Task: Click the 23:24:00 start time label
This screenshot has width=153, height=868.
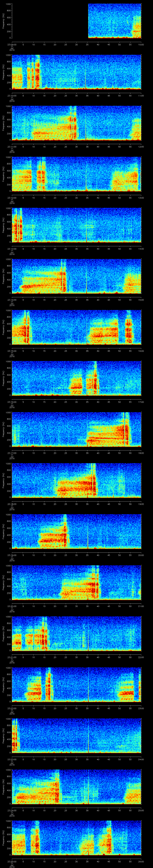Action: tap(12, 810)
